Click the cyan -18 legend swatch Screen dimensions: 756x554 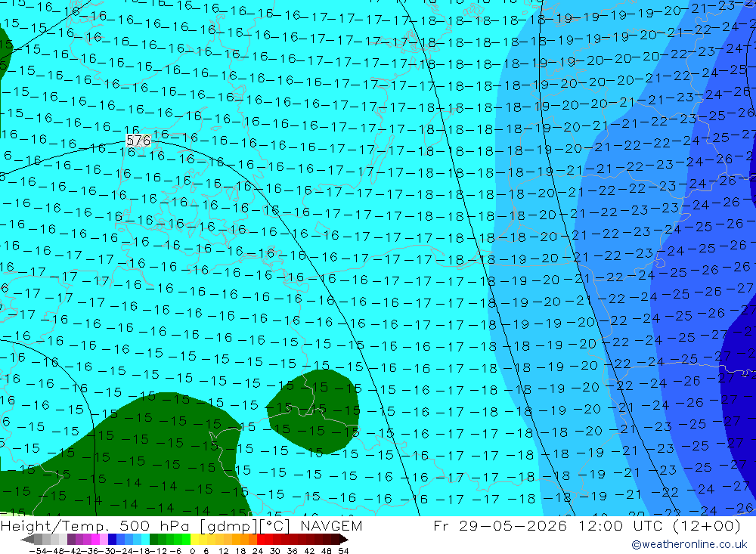coord(145,540)
